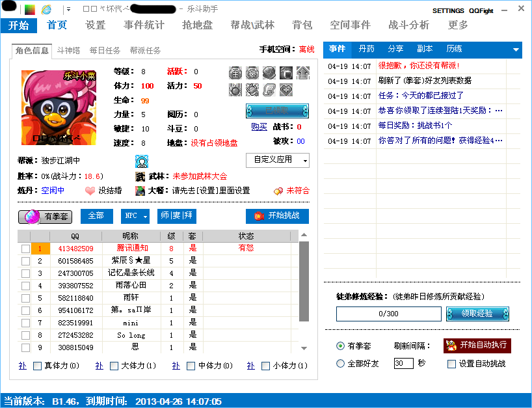Click the Internet Explorer icon in title bar
The width and height of the screenshot is (532, 408).
point(46,10)
